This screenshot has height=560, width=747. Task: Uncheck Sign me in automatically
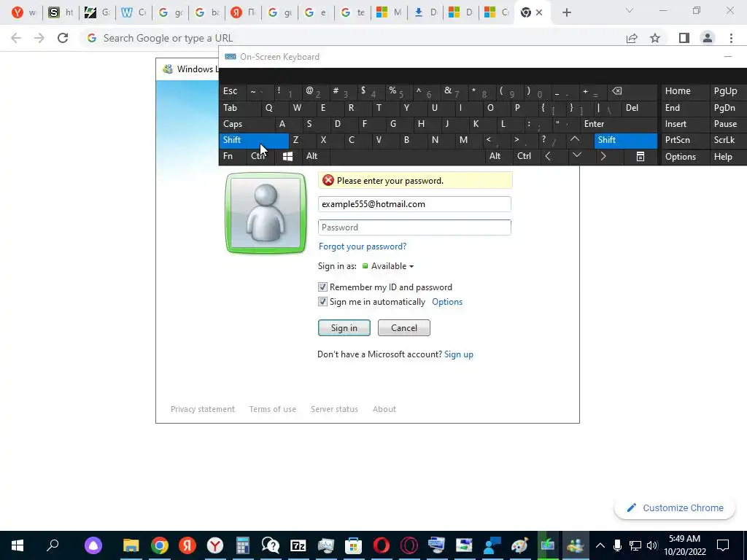[x=322, y=302]
